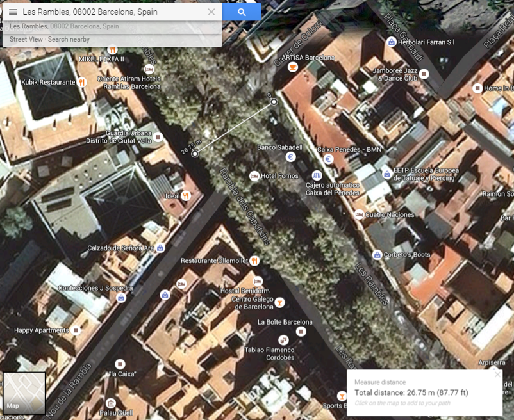The image size is (514, 420).
Task: Click the Search nearby link
Action: click(69, 39)
